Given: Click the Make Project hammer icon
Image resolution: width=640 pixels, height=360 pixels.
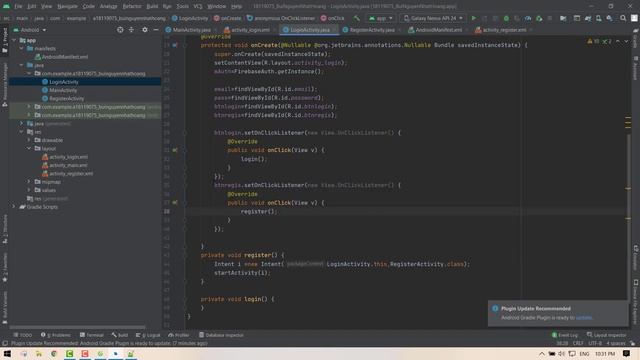Looking at the screenshot, I should 357,18.
